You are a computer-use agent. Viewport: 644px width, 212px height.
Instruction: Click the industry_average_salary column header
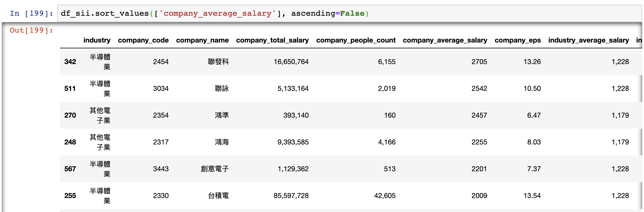tap(589, 40)
